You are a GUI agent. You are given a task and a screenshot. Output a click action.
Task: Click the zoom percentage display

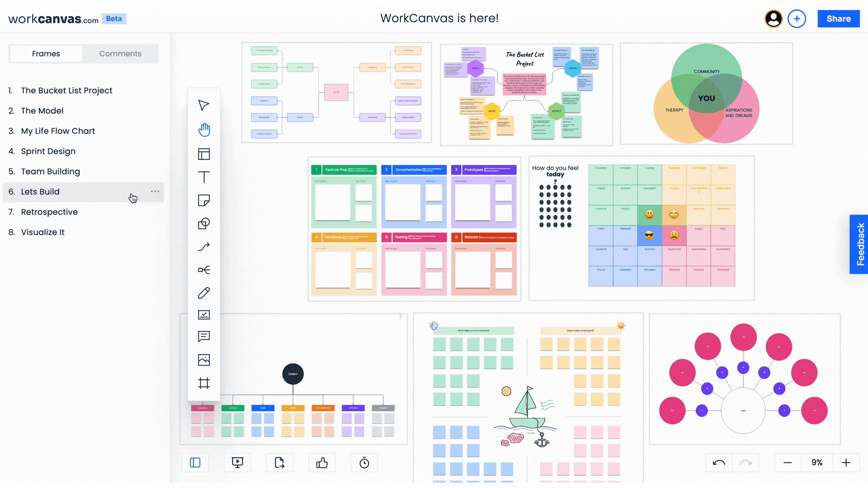pos(817,463)
